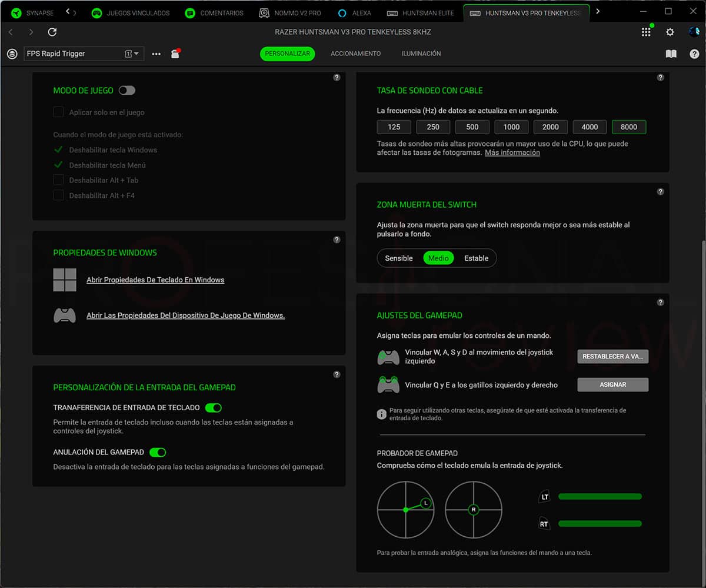Move tab list right with chevron

(x=598, y=12)
